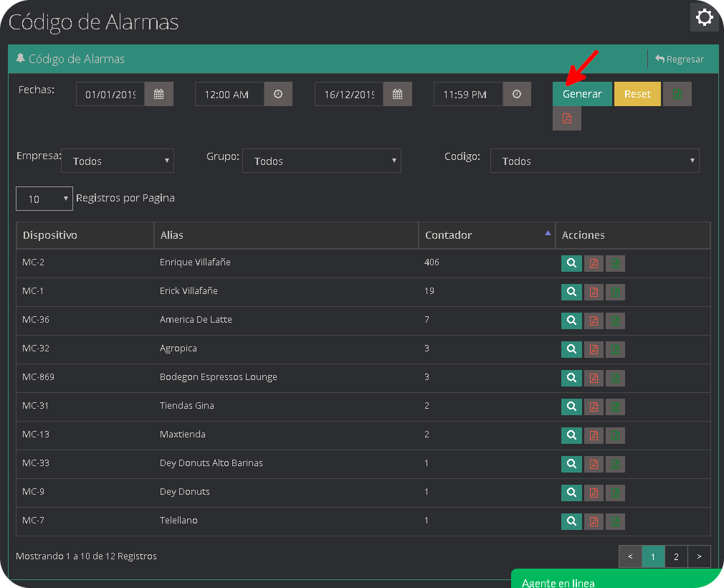This screenshot has height=588, width=724.
Task: Open the Empresa dropdown
Action: click(x=117, y=161)
